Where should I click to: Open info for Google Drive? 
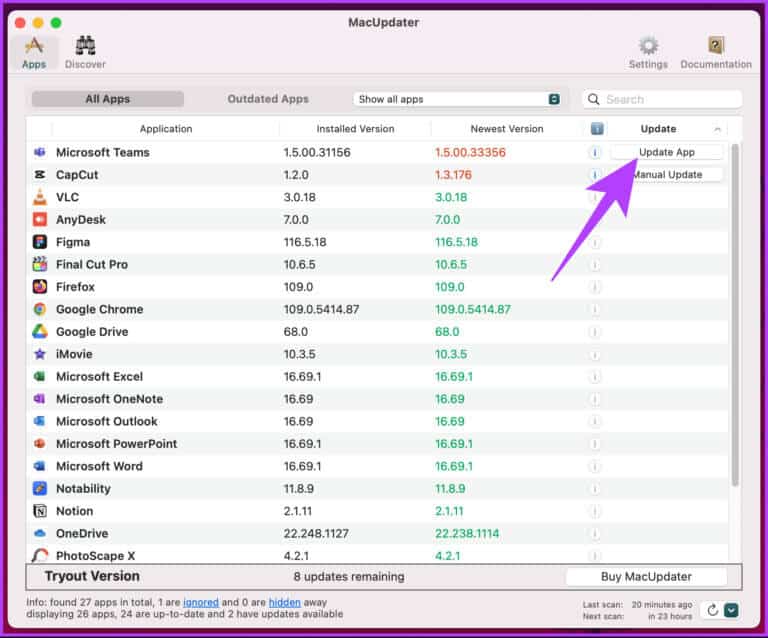pos(595,332)
